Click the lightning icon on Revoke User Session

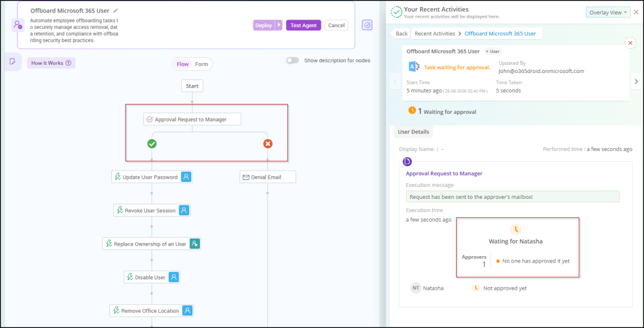119,210
